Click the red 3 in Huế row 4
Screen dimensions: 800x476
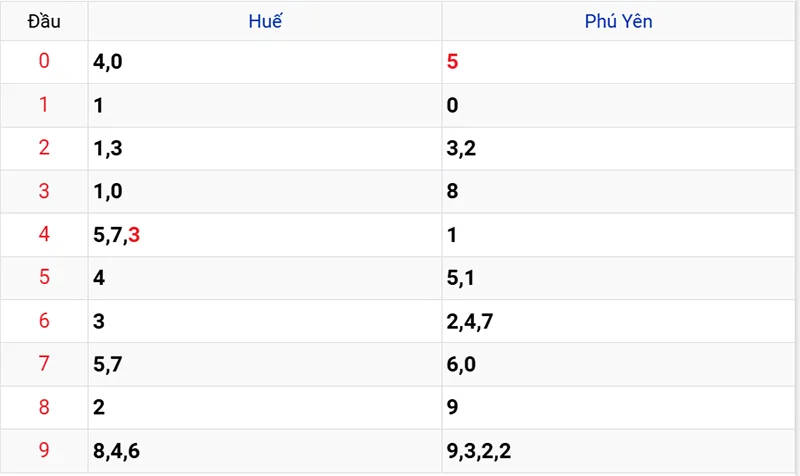click(134, 235)
